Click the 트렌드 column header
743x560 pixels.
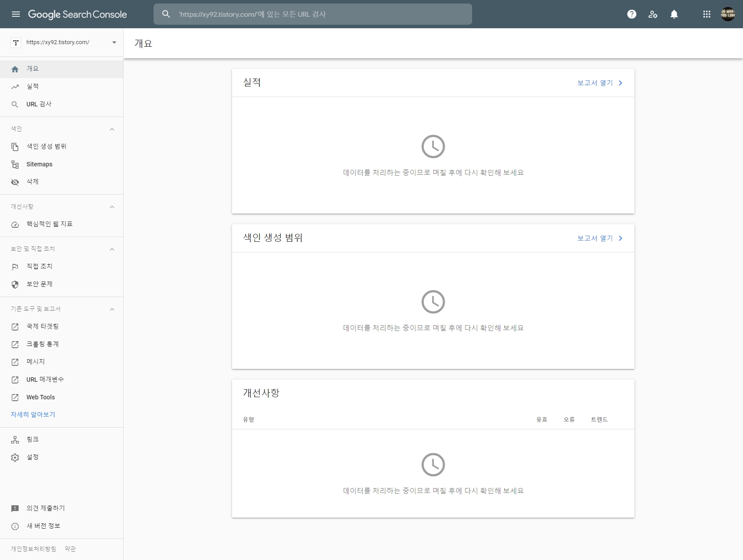point(599,420)
